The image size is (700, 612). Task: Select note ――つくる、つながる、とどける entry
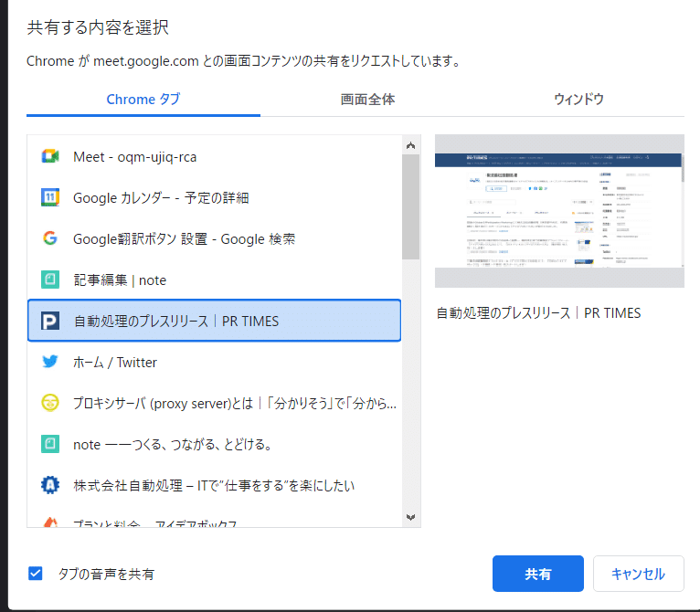click(214, 444)
